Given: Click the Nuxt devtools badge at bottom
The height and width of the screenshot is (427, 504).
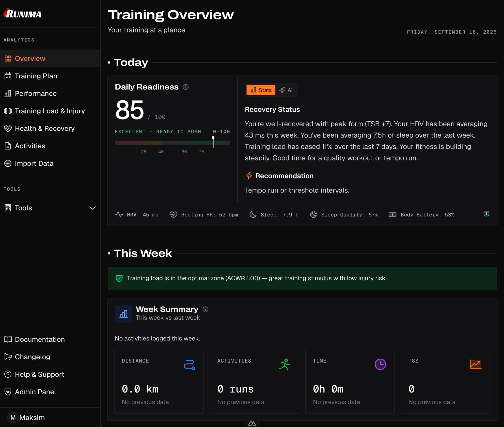Looking at the screenshot, I should (x=252, y=422).
